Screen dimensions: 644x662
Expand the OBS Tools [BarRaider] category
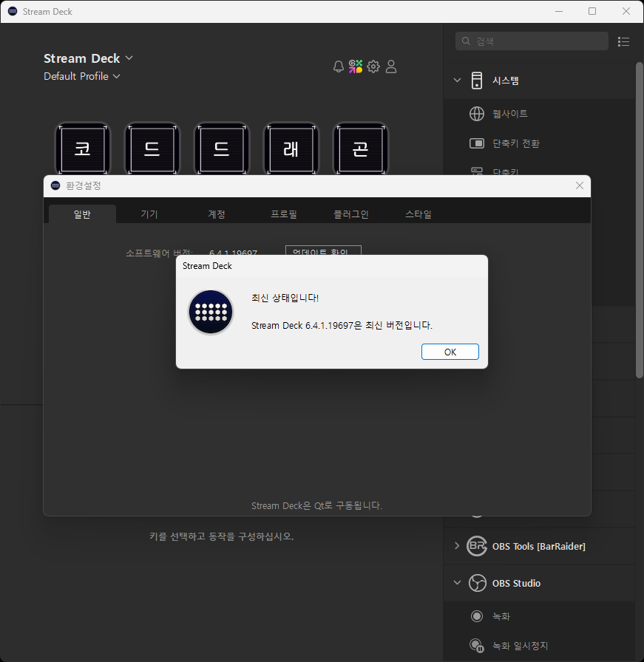point(457,545)
